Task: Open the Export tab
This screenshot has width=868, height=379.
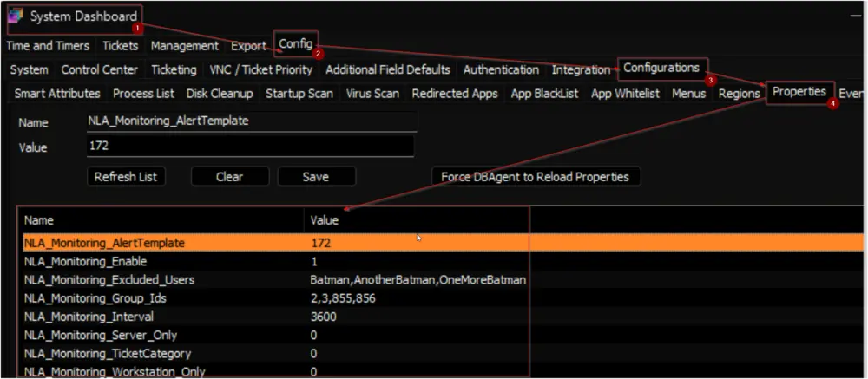Action: click(x=248, y=46)
